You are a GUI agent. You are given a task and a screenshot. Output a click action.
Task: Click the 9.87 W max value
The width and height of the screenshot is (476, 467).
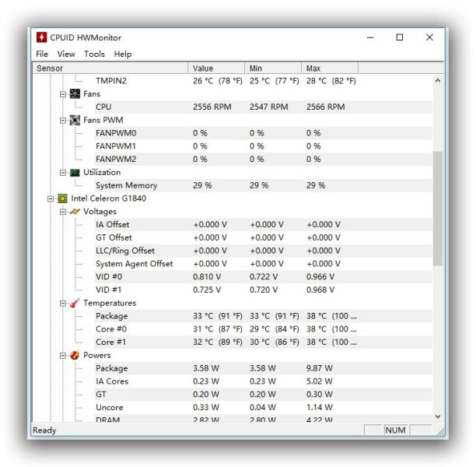[x=320, y=368]
